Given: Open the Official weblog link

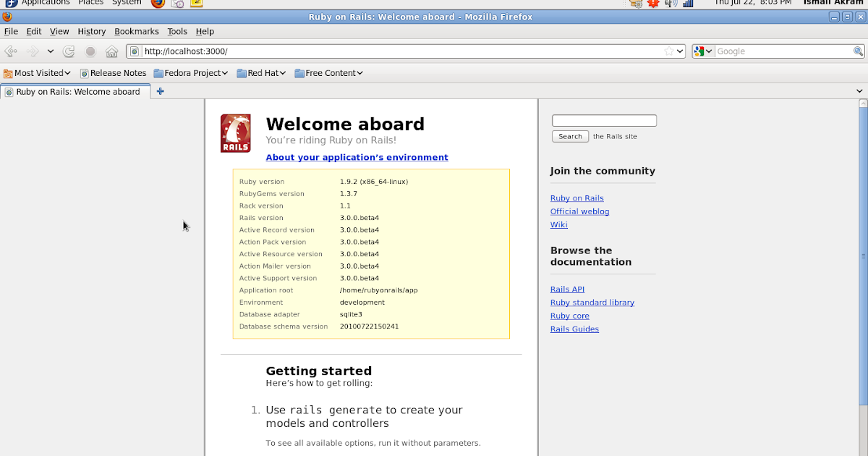Looking at the screenshot, I should tap(580, 211).
